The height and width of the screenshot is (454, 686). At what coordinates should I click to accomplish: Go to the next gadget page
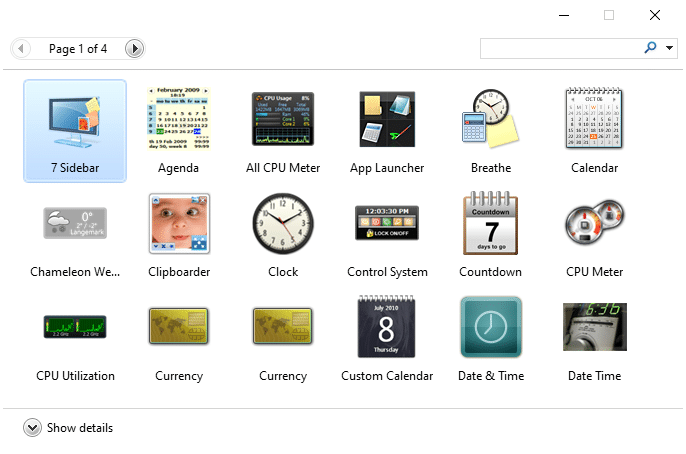coord(134,48)
